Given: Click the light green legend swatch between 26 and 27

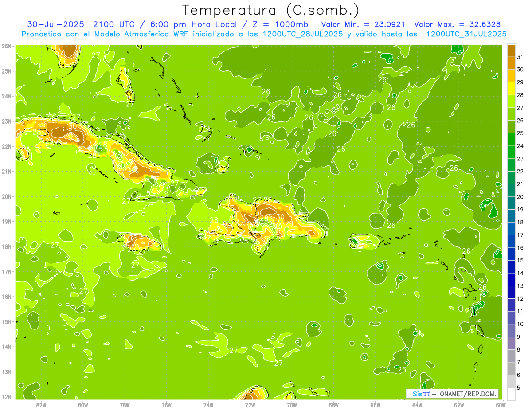Looking at the screenshot, I should [511, 114].
